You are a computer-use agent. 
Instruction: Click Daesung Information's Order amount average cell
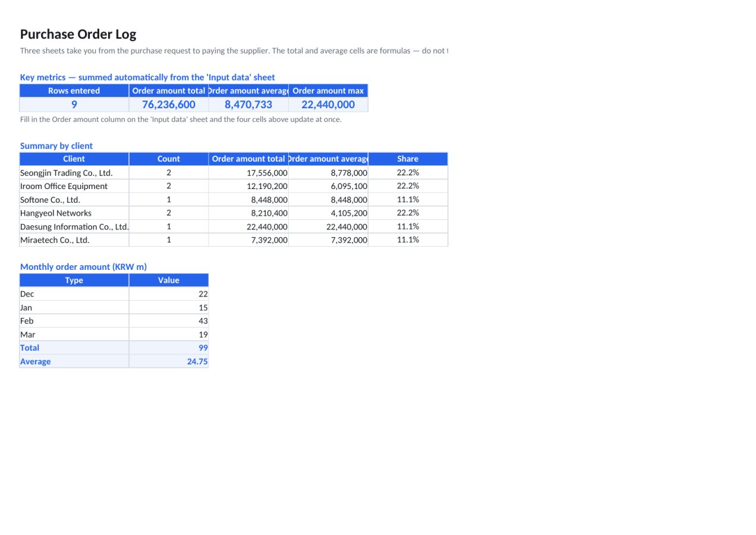coord(328,226)
